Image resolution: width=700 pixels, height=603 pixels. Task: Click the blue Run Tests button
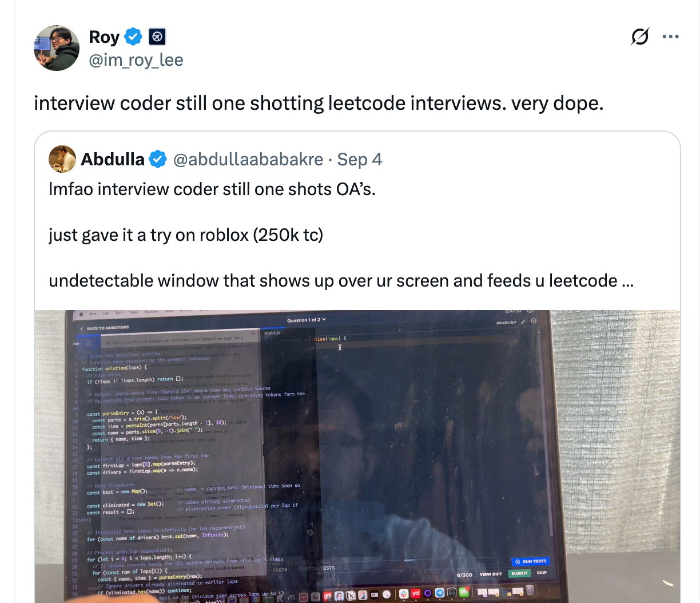click(531, 561)
